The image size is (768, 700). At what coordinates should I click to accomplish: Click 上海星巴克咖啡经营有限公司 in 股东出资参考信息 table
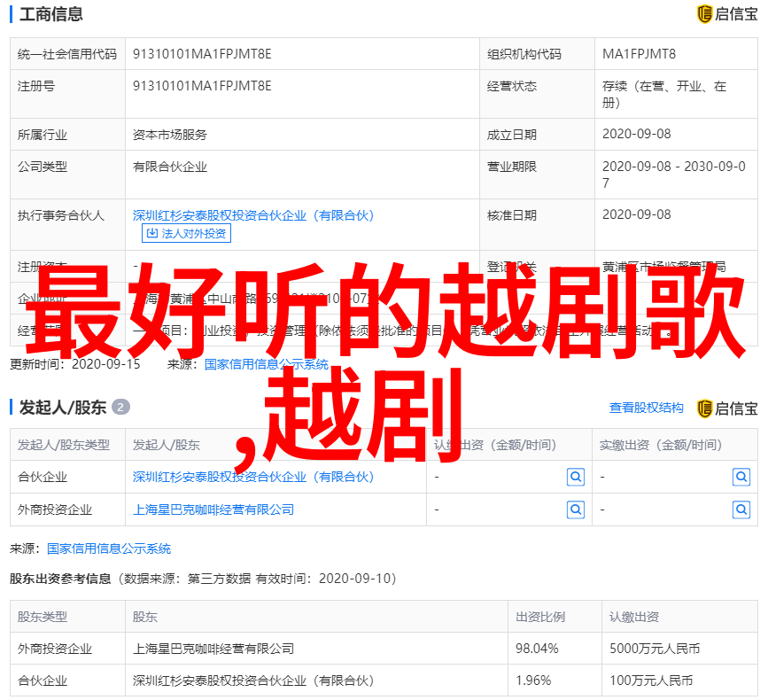point(213,649)
